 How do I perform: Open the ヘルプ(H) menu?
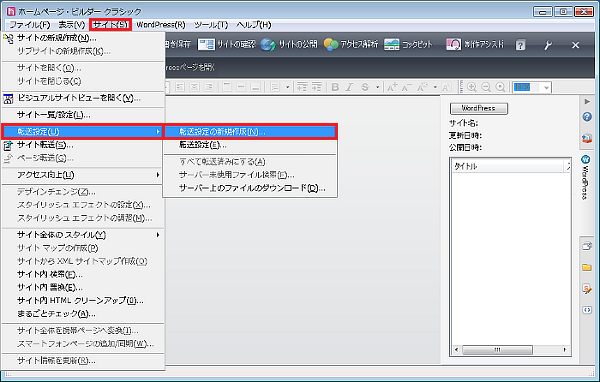254,25
